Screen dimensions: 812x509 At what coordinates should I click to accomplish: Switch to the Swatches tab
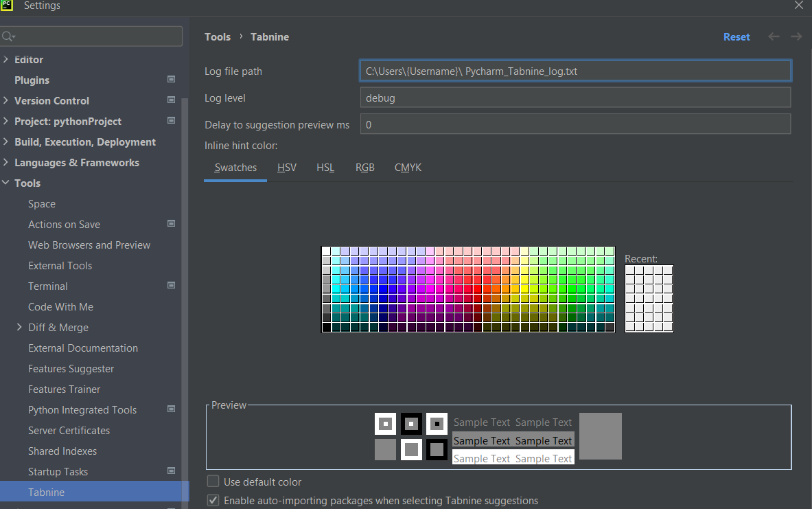coord(235,168)
